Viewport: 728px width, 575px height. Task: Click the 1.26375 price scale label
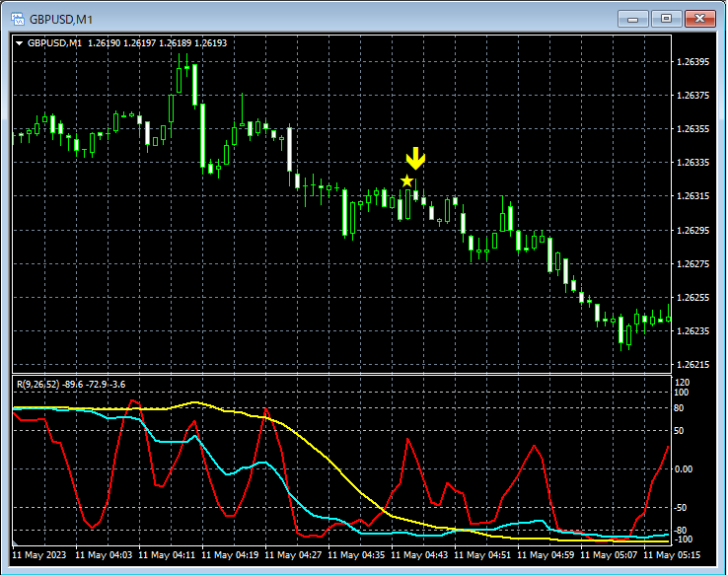(x=693, y=95)
